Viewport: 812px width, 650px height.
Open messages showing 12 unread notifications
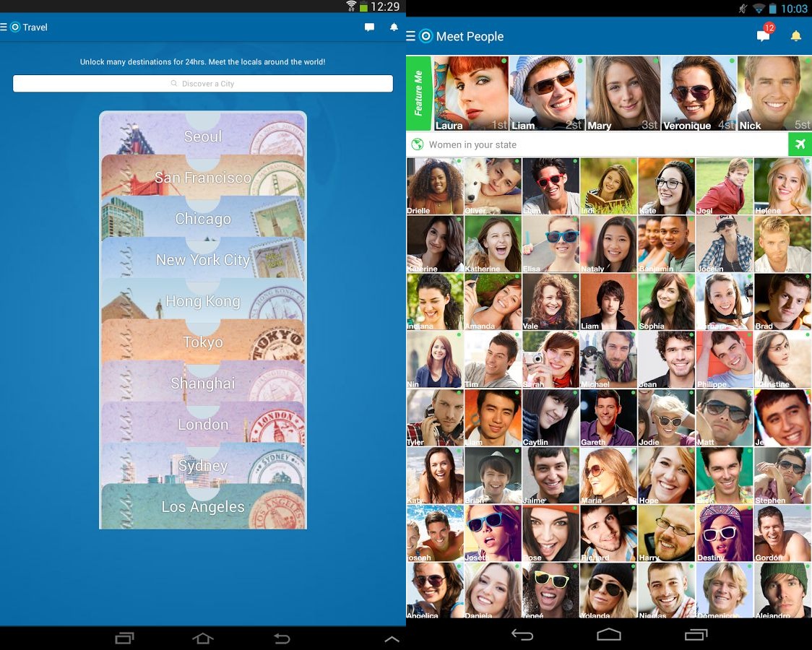(763, 35)
